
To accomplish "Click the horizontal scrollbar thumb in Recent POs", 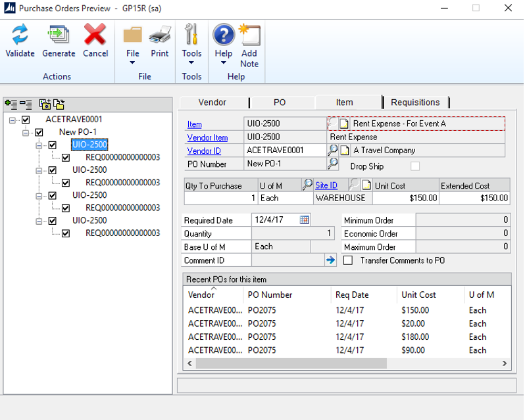I will pyautogui.click(x=291, y=363).
